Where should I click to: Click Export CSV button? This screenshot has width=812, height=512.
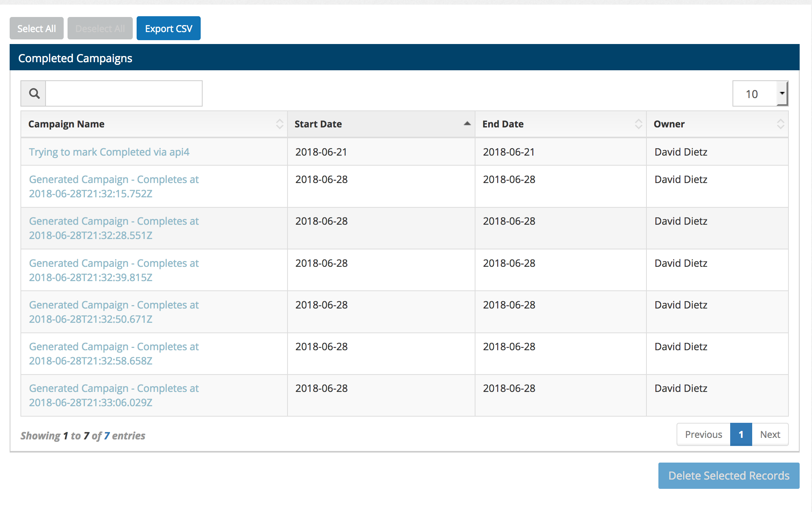(x=168, y=29)
